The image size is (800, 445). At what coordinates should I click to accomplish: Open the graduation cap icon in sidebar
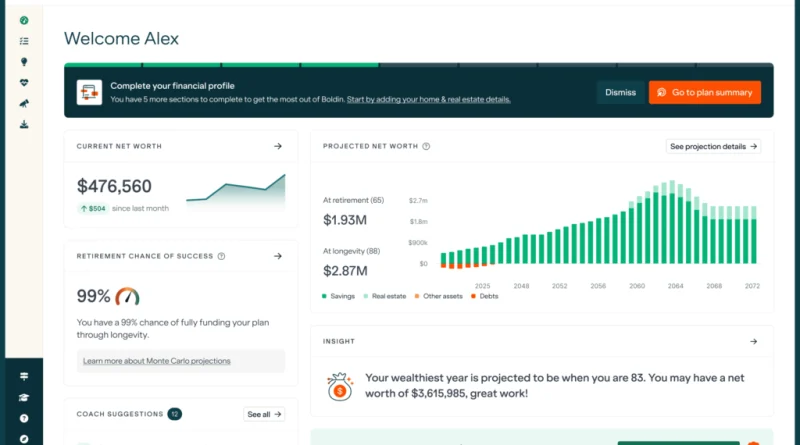(24, 397)
